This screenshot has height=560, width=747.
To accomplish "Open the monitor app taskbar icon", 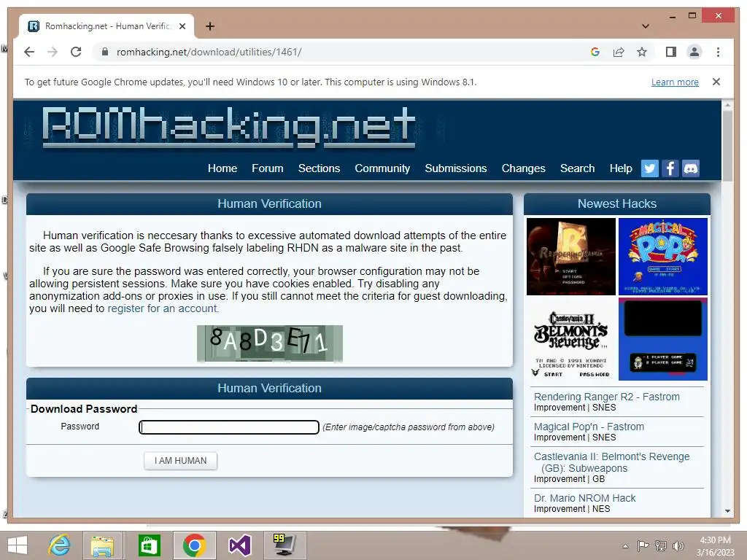I will pyautogui.click(x=285, y=545).
